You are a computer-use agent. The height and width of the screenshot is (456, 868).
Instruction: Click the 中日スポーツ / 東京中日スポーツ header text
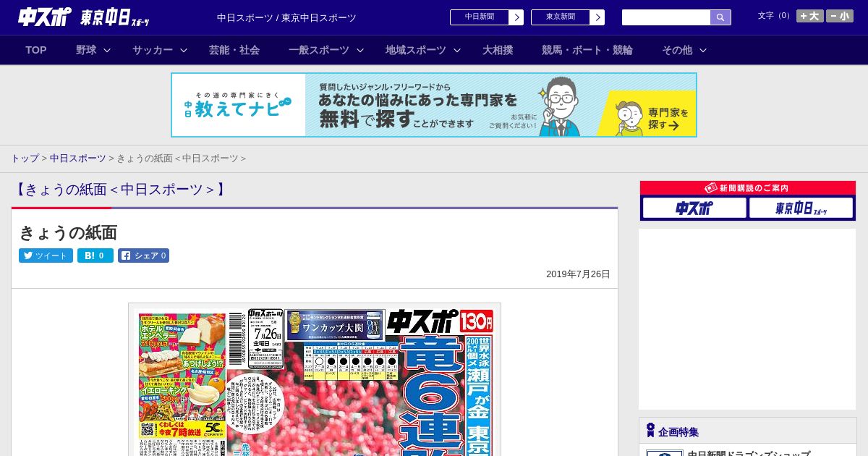pos(286,18)
